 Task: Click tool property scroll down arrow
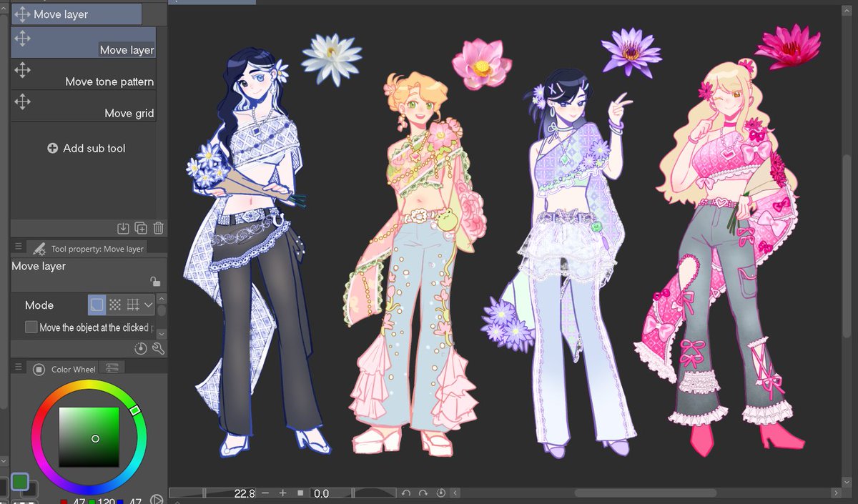pyautogui.click(x=162, y=334)
